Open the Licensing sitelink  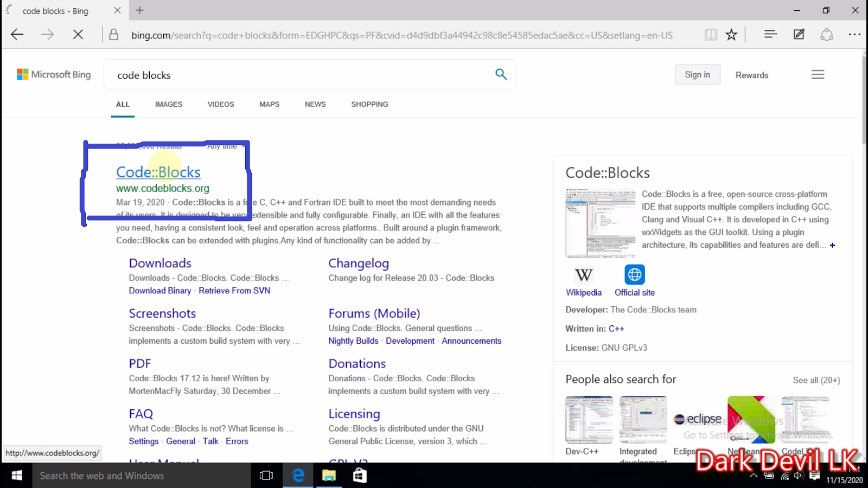pos(354,414)
